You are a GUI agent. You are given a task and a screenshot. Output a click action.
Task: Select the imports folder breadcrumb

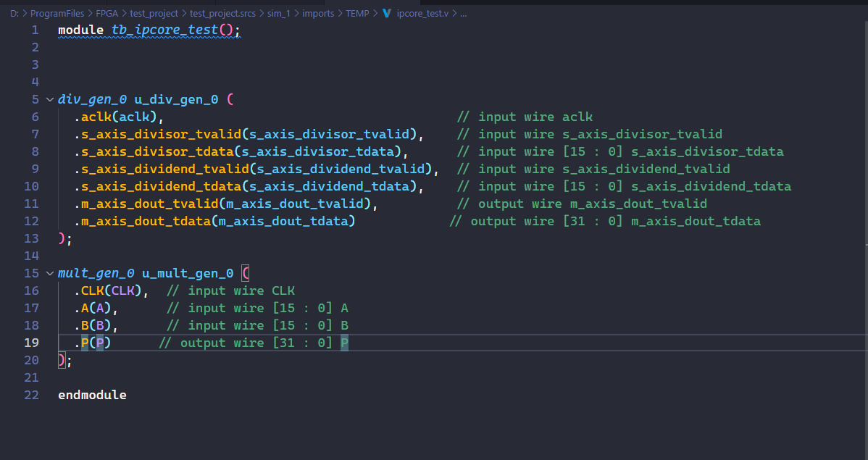pos(320,13)
